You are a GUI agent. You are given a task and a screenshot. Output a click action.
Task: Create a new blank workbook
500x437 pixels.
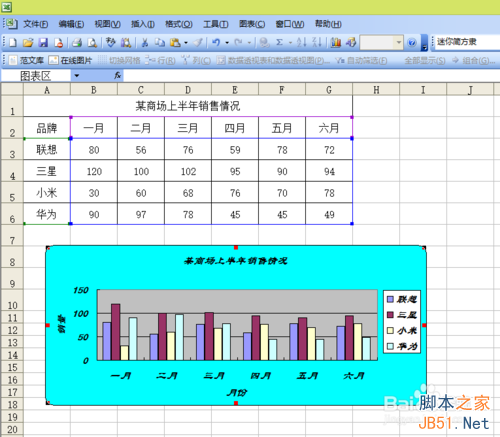coord(13,43)
